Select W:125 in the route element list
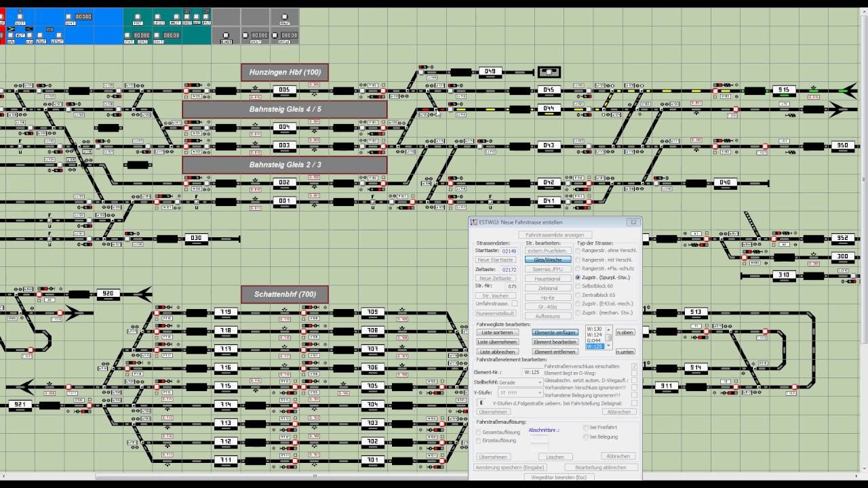868x488 pixels. point(595,346)
